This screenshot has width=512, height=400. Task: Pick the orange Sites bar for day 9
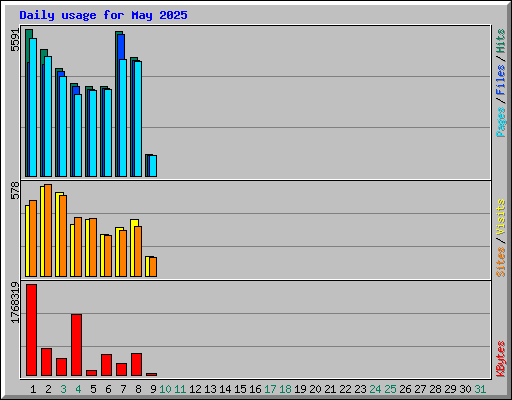point(153,267)
